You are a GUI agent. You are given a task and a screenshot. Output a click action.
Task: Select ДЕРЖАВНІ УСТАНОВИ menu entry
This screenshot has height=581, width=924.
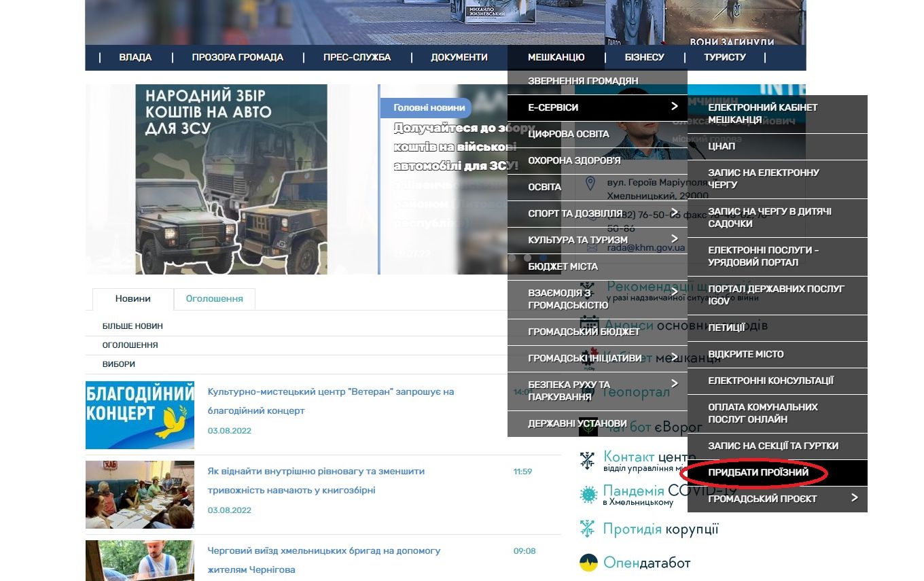(597, 423)
